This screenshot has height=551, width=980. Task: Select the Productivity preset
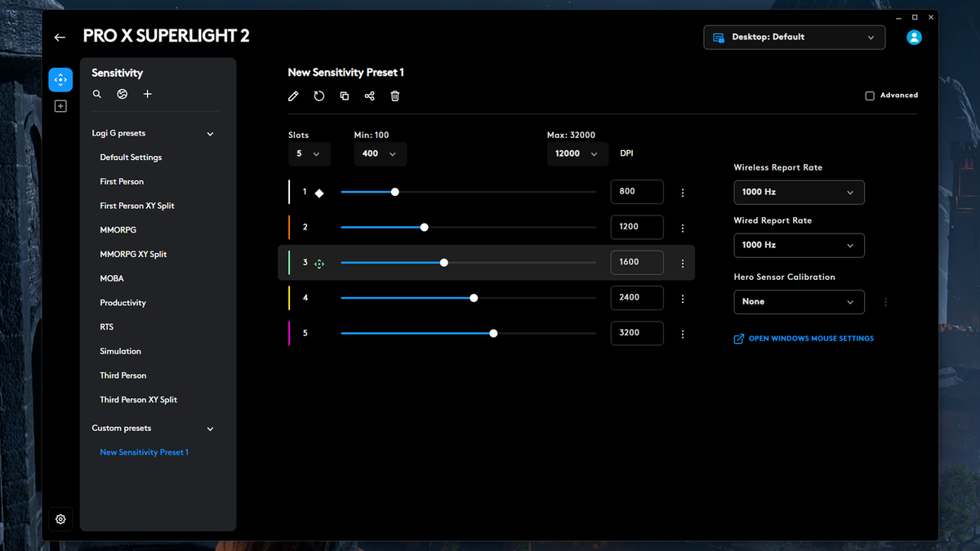[x=123, y=303]
